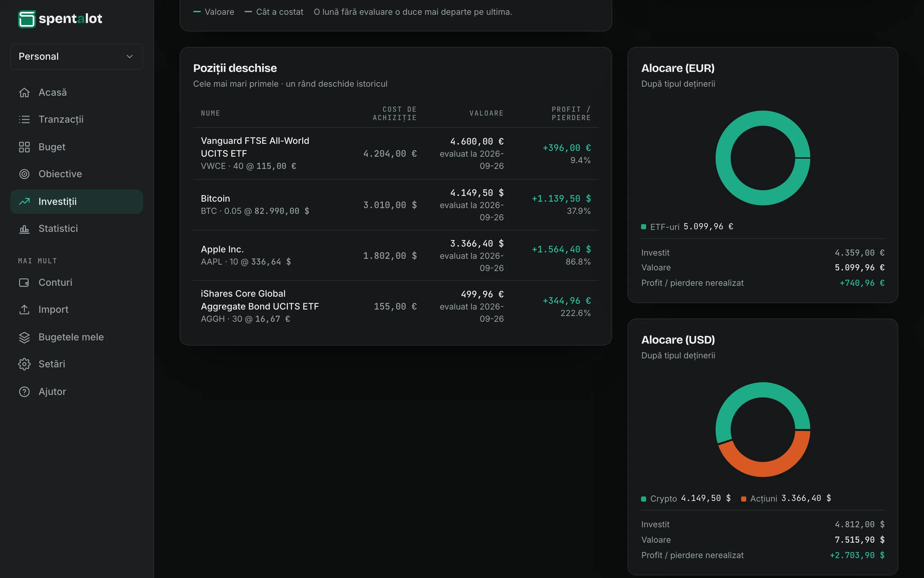Open the Personal workspace dropdown
This screenshot has width=924, height=578.
[77, 57]
